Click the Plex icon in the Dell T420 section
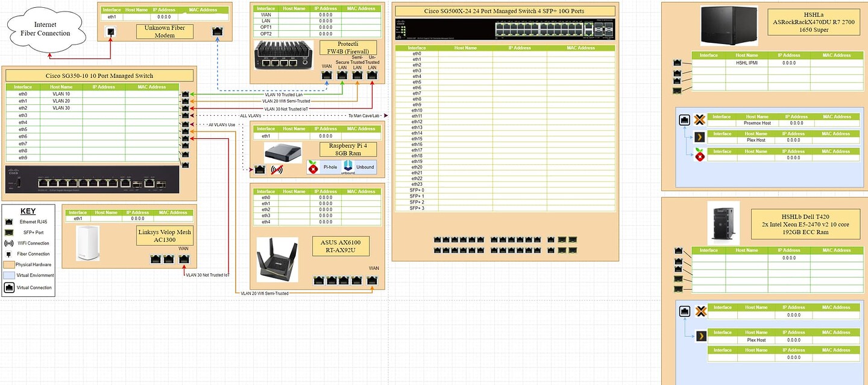Screen dimensions: 868x385 tap(701, 337)
